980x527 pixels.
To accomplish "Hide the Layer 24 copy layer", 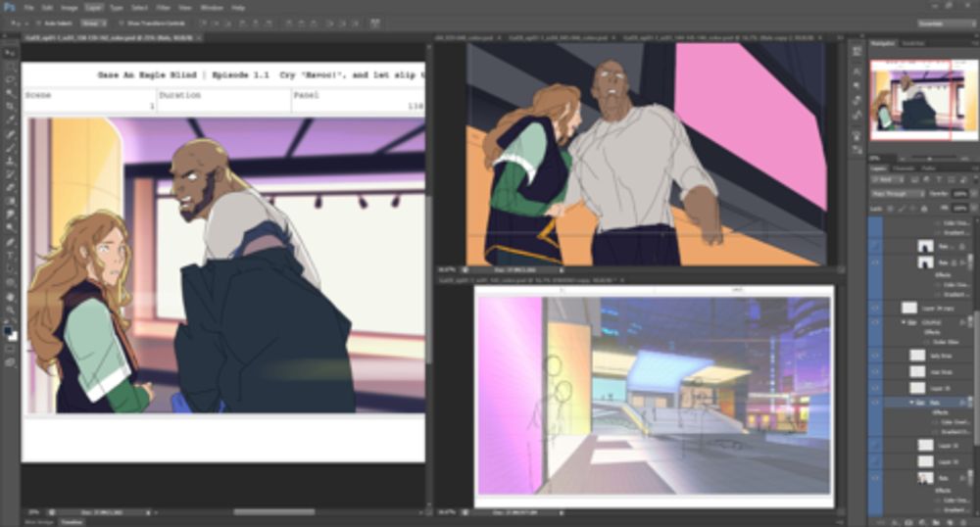I will (877, 308).
